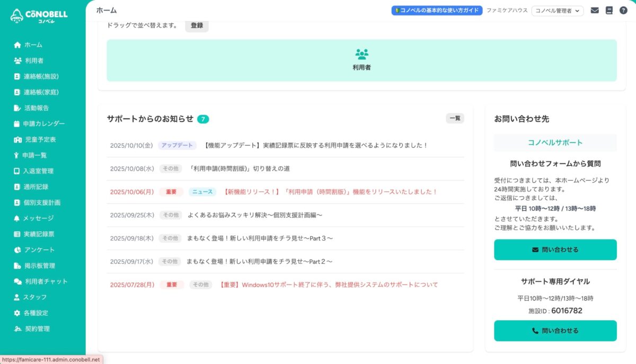Open the 【新機能リリース！】 news notice
636x364 pixels.
pos(331,192)
